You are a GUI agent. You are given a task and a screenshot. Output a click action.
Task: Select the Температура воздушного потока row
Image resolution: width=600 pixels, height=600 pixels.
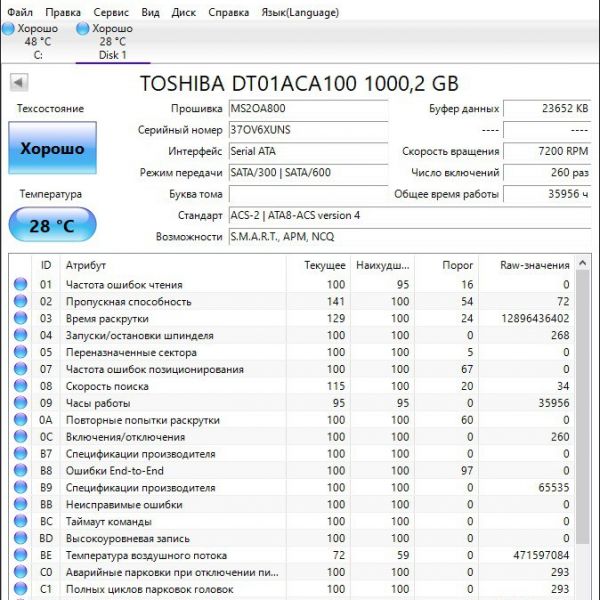click(x=291, y=555)
